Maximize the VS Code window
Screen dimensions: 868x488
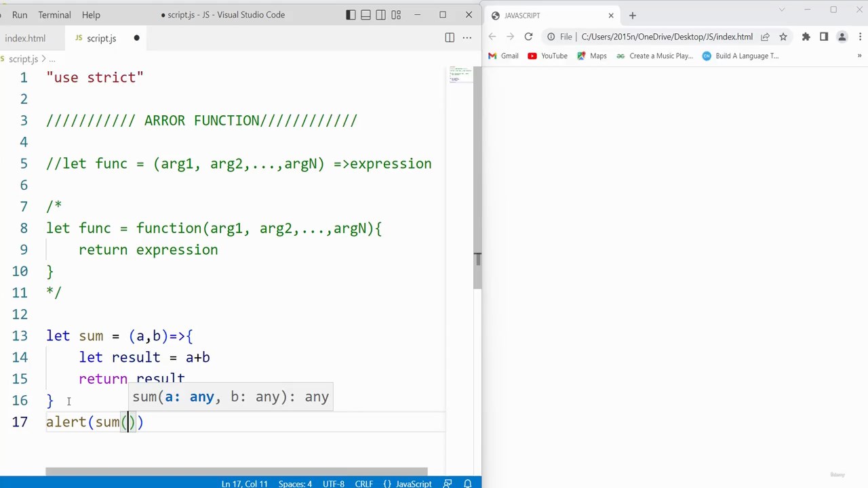click(x=443, y=15)
